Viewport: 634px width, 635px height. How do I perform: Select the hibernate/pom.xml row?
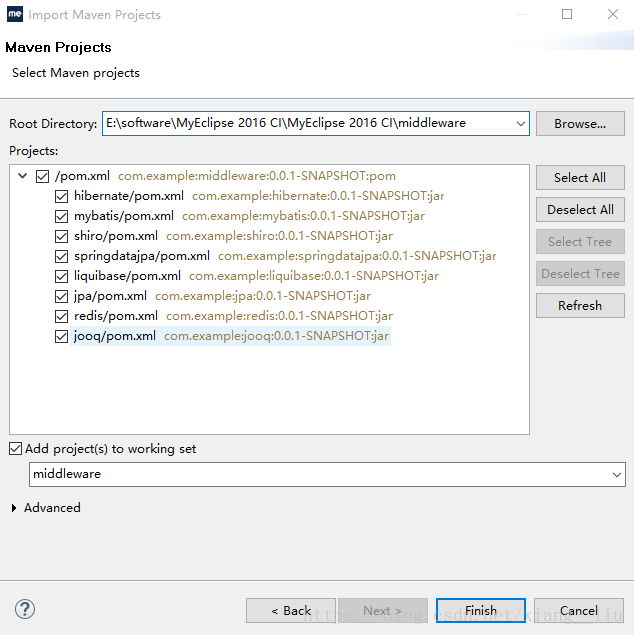pos(259,196)
